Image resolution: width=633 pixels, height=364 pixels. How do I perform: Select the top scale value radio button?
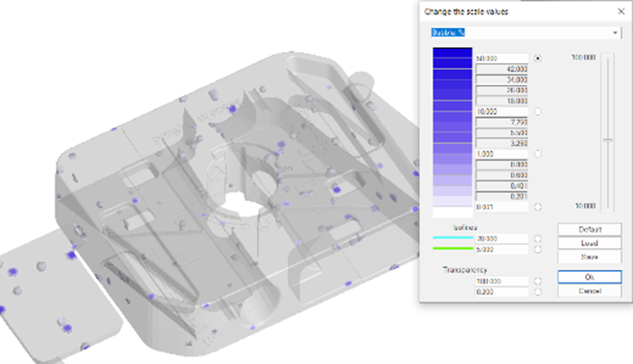(x=538, y=58)
